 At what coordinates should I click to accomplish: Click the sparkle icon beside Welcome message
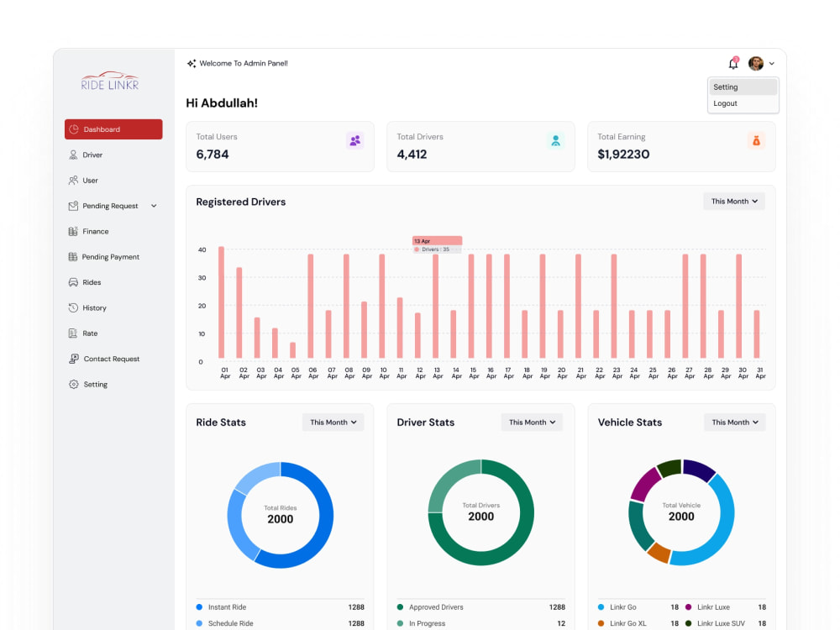click(192, 63)
